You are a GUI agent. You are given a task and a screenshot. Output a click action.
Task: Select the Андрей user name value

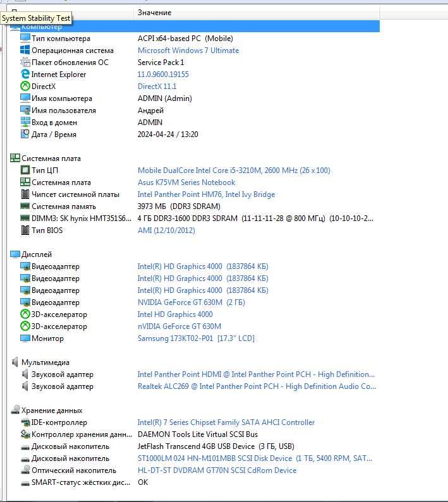coord(150,111)
